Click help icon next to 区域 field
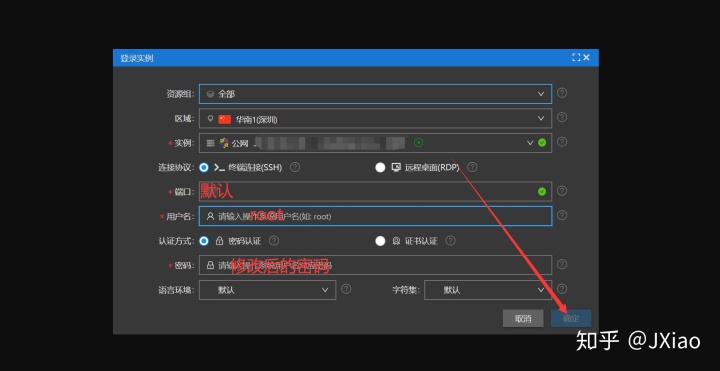Image resolution: width=720 pixels, height=371 pixels. click(x=562, y=117)
